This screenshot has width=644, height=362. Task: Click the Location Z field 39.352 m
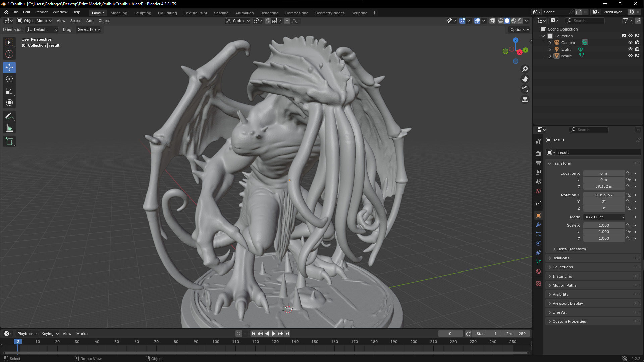tap(604, 186)
